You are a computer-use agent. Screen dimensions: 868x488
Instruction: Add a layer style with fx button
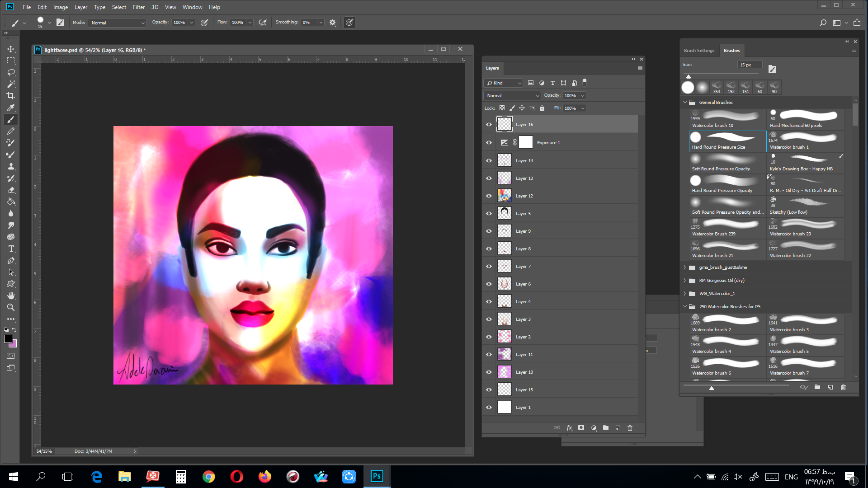(x=570, y=428)
